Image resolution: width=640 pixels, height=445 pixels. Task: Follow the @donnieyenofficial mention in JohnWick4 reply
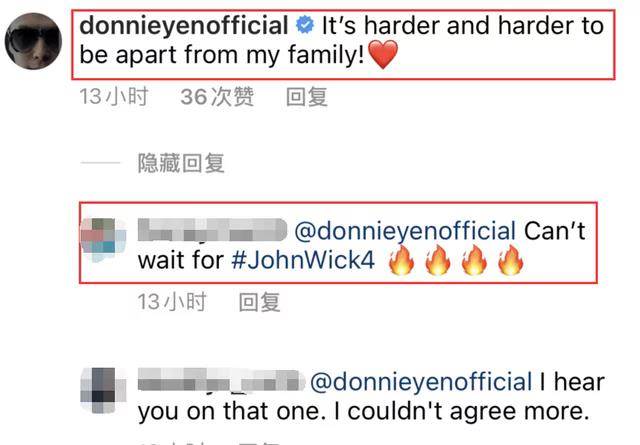click(405, 231)
